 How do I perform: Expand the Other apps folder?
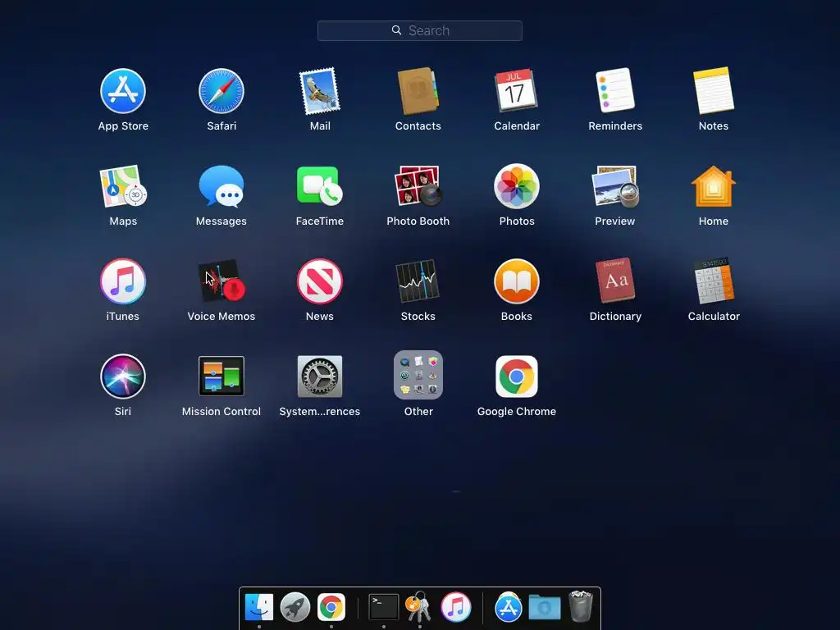tap(418, 375)
